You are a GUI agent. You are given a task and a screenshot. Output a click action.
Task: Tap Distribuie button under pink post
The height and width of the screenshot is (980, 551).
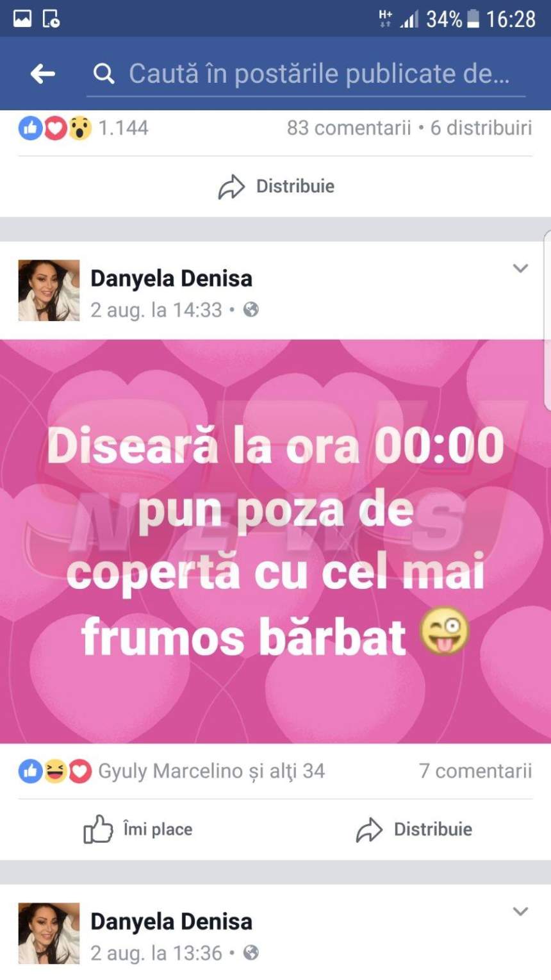pos(414,829)
